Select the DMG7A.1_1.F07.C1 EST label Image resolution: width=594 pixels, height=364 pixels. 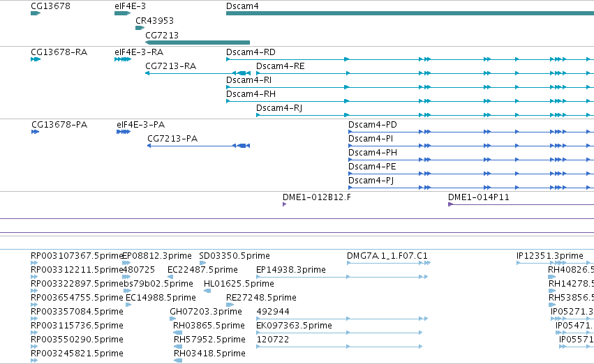tap(387, 256)
